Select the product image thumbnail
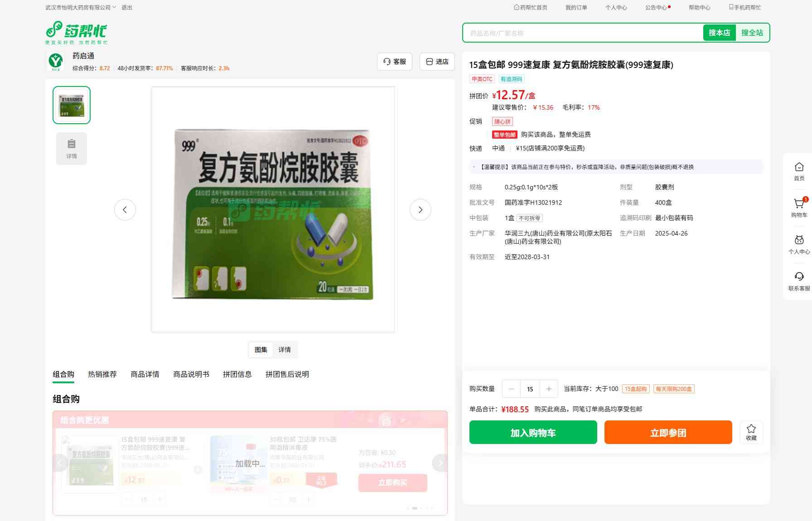Screen dimensions: 812x521 [x=72, y=105]
